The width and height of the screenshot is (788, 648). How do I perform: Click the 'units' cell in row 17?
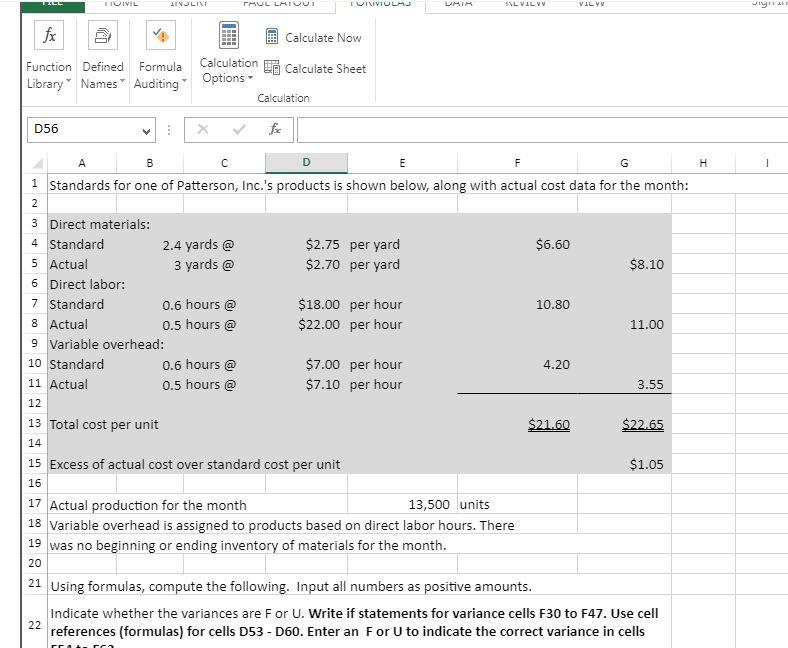(517, 504)
